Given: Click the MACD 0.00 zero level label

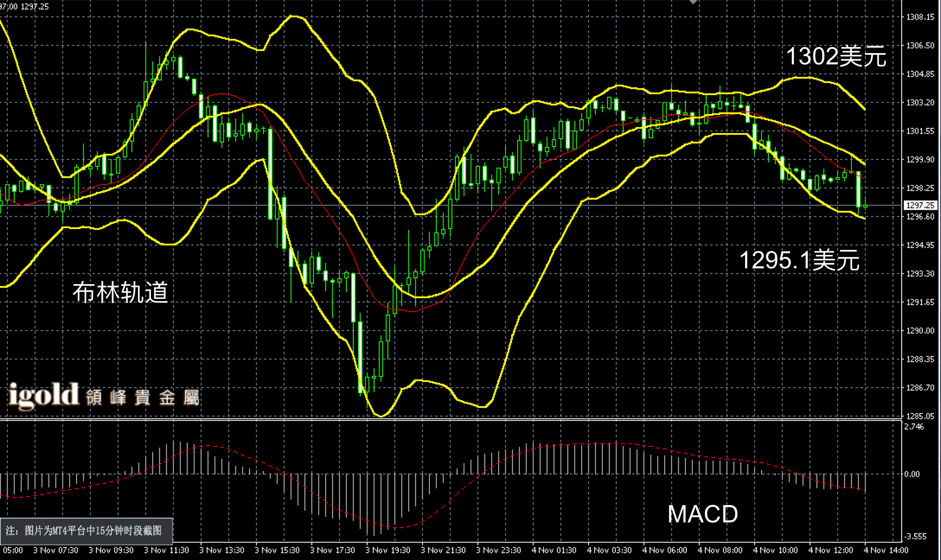Looking at the screenshot, I should (x=912, y=474).
